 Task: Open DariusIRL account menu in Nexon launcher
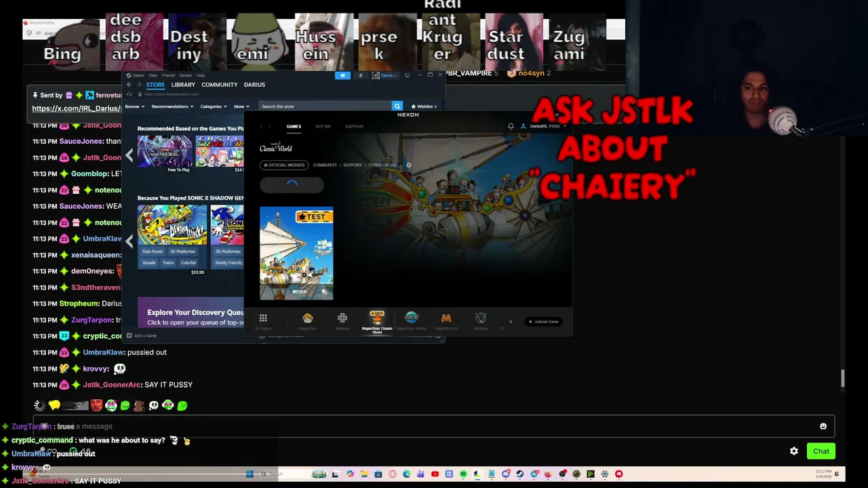coord(544,126)
